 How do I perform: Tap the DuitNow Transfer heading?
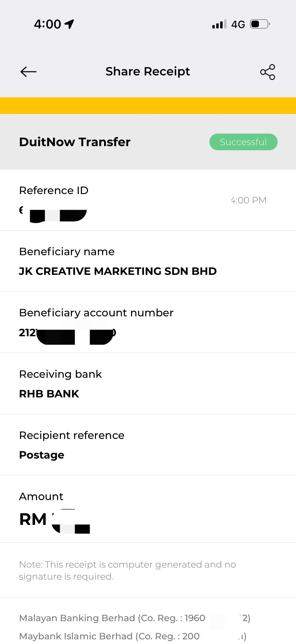(75, 142)
